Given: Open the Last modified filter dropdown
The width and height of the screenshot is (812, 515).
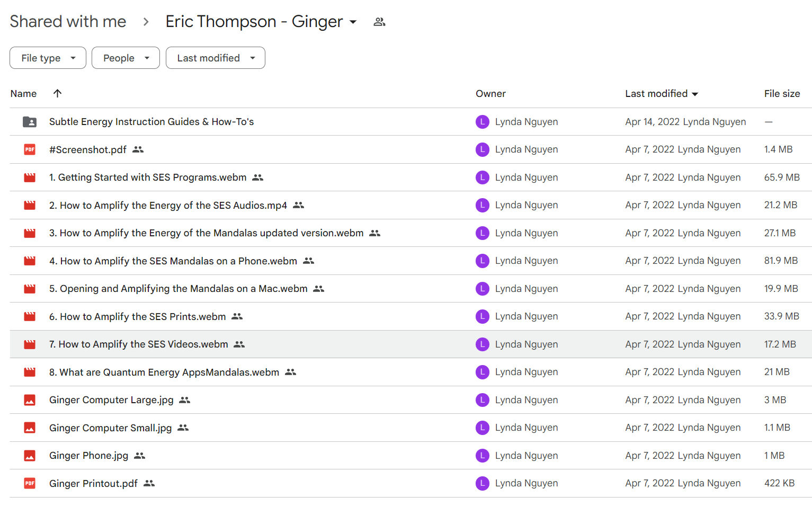Looking at the screenshot, I should [216, 58].
